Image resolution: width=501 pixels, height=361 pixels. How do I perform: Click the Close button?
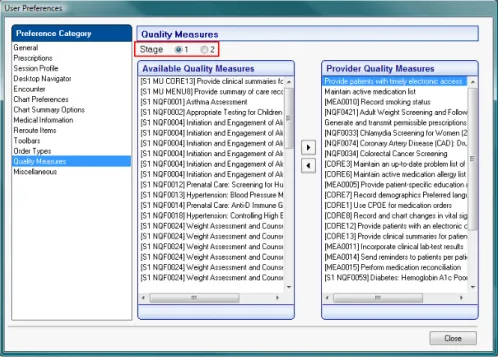(x=453, y=338)
